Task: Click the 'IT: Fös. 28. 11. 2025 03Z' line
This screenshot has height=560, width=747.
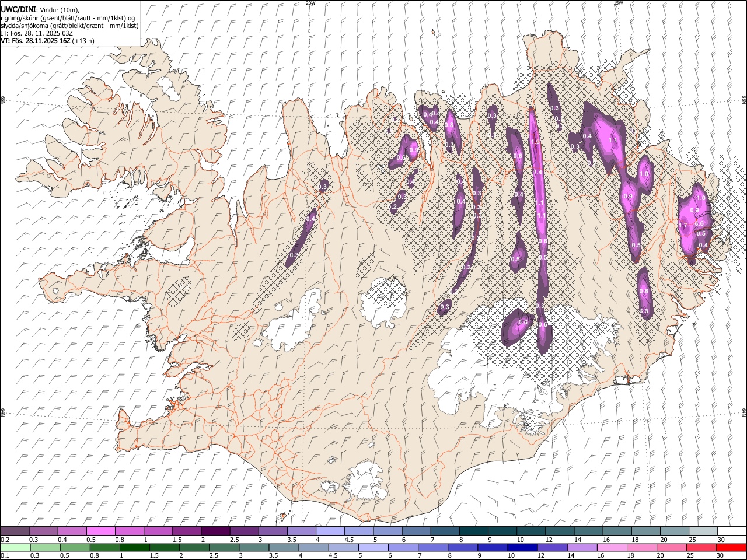Action: pyautogui.click(x=37, y=33)
